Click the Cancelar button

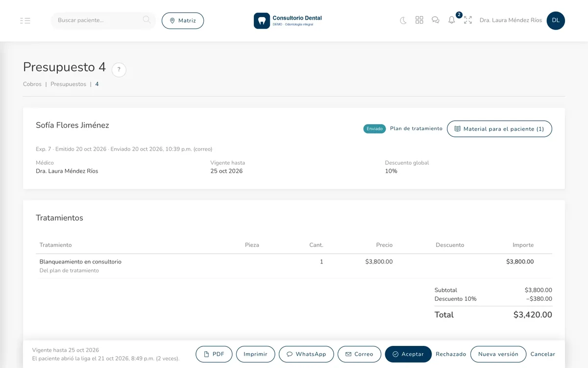coord(543,354)
